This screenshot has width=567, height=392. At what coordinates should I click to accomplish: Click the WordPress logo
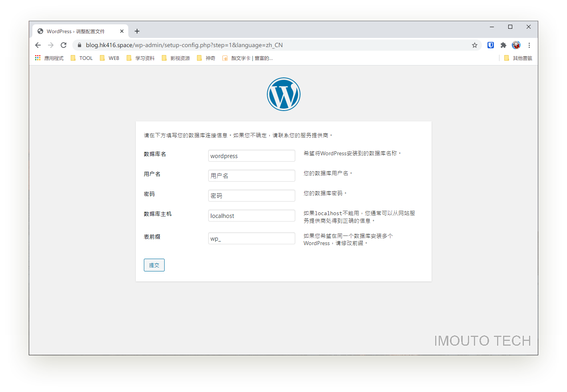[x=284, y=94]
